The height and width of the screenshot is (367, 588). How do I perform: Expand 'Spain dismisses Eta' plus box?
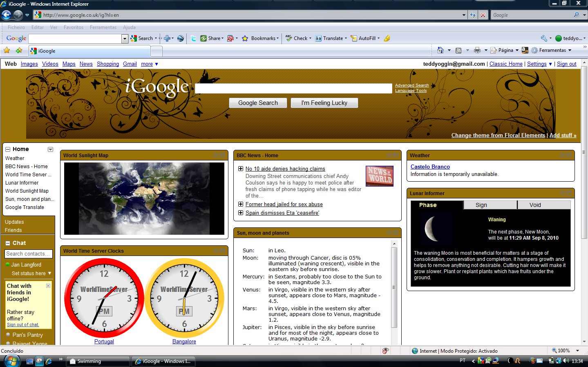(241, 213)
